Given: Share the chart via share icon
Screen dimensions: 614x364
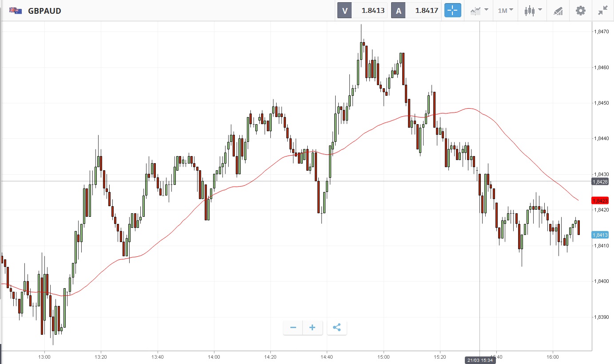Looking at the screenshot, I should click(337, 328).
